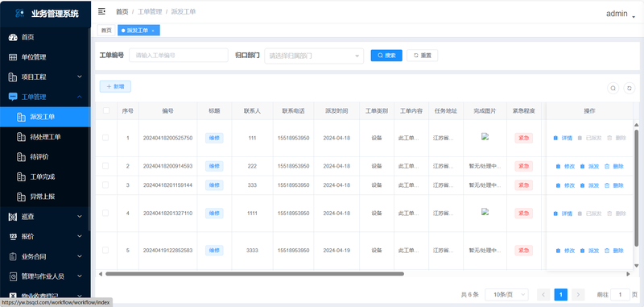Expand the 报价 sidebar menu
Screen dimensions: 644x307
click(45, 236)
